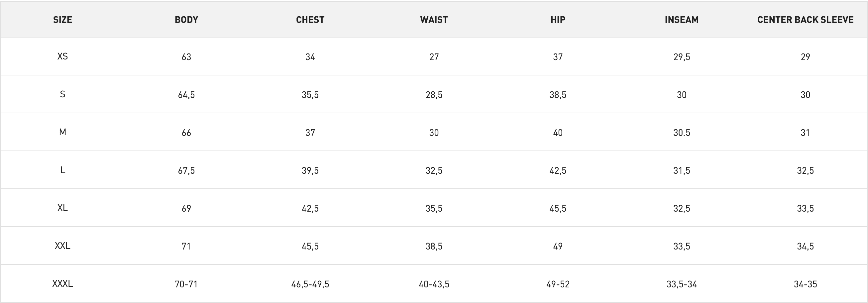Select inseam value 29,5 in XS row
This screenshot has width=868, height=303.
point(681,57)
